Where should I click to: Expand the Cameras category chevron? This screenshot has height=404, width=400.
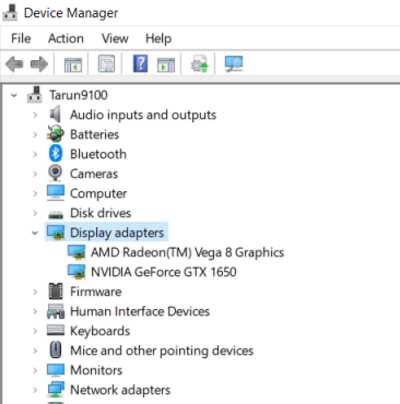(35, 174)
